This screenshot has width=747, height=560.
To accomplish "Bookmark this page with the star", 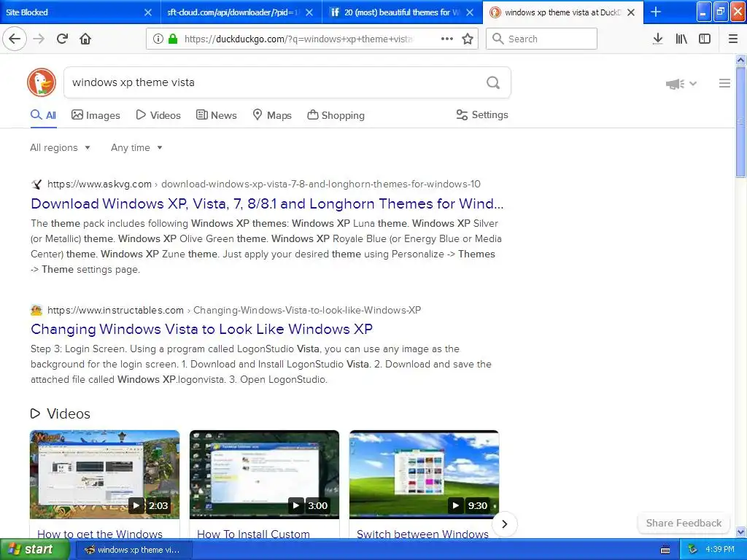I will 468,39.
